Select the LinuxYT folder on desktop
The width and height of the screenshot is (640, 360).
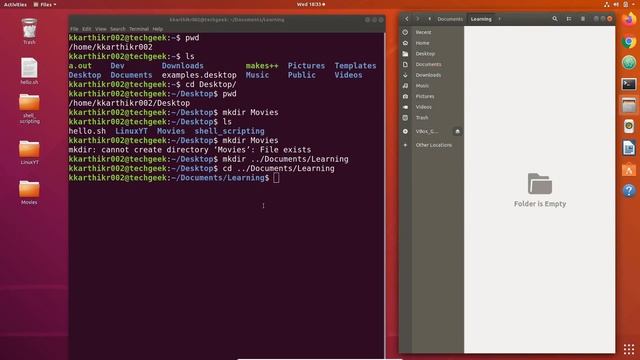click(29, 152)
